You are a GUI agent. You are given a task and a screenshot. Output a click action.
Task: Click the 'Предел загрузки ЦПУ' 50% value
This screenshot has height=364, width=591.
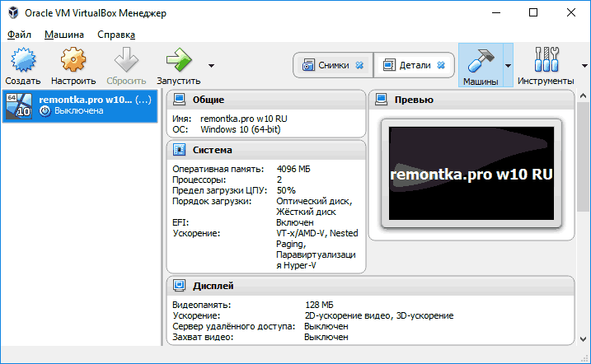tap(286, 190)
